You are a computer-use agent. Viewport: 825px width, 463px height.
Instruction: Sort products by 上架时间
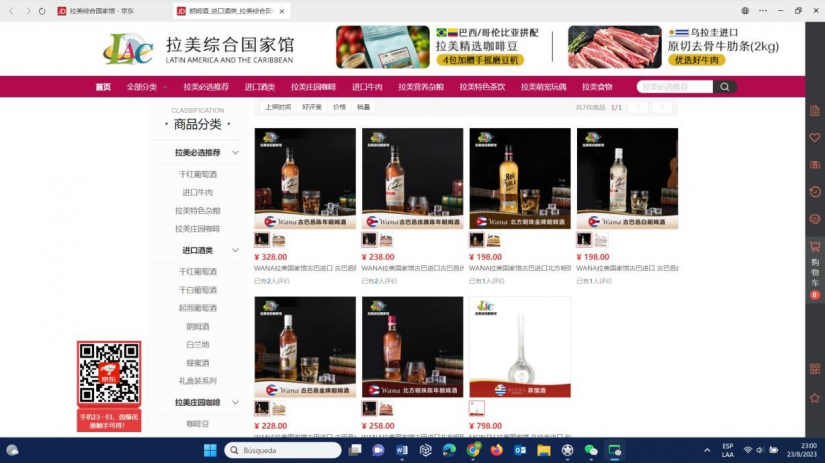(x=278, y=107)
